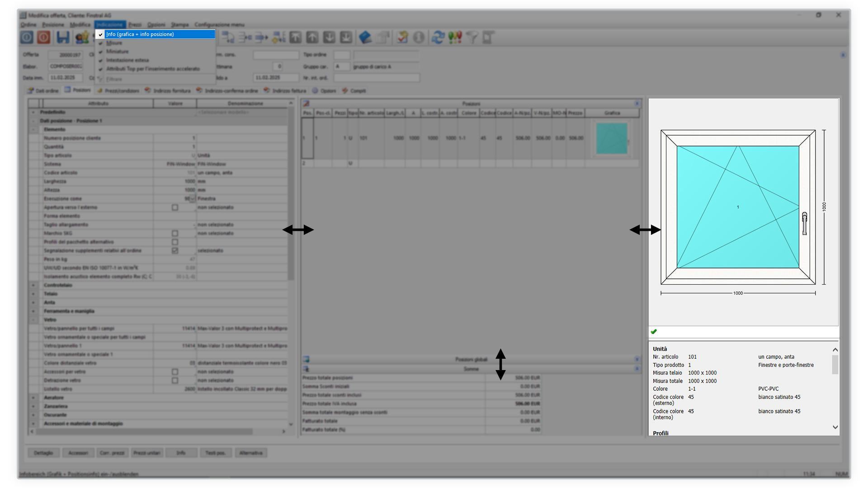Toggle Marchio SKG checkbox
The image size is (868, 488).
click(x=175, y=233)
